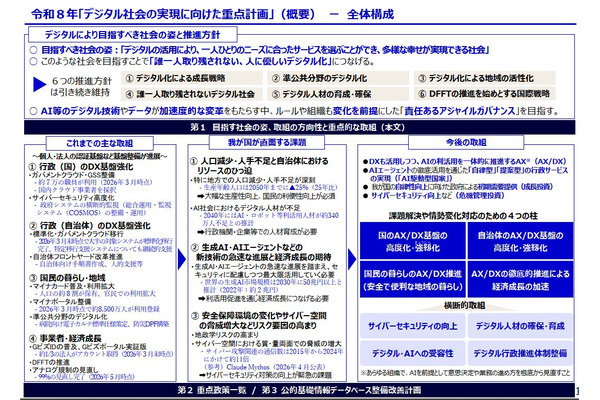The width and height of the screenshot is (600, 400).
Task: Click the heading "④ 事業者・経済成長"
Action: click(65, 338)
